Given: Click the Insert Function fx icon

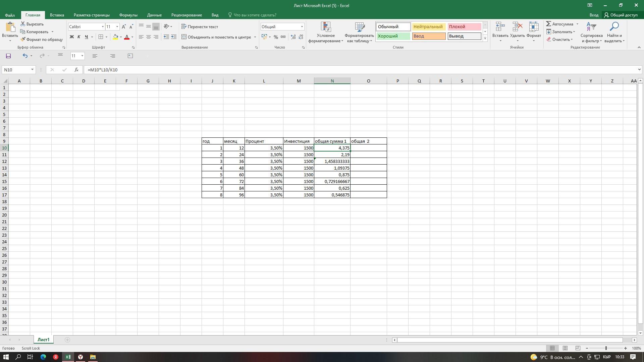Looking at the screenshot, I should [76, 70].
